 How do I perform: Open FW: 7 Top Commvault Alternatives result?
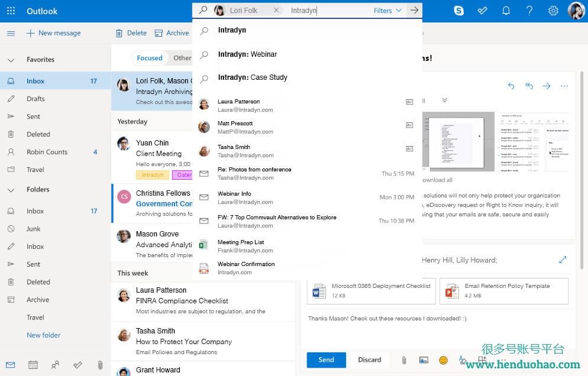click(x=307, y=221)
